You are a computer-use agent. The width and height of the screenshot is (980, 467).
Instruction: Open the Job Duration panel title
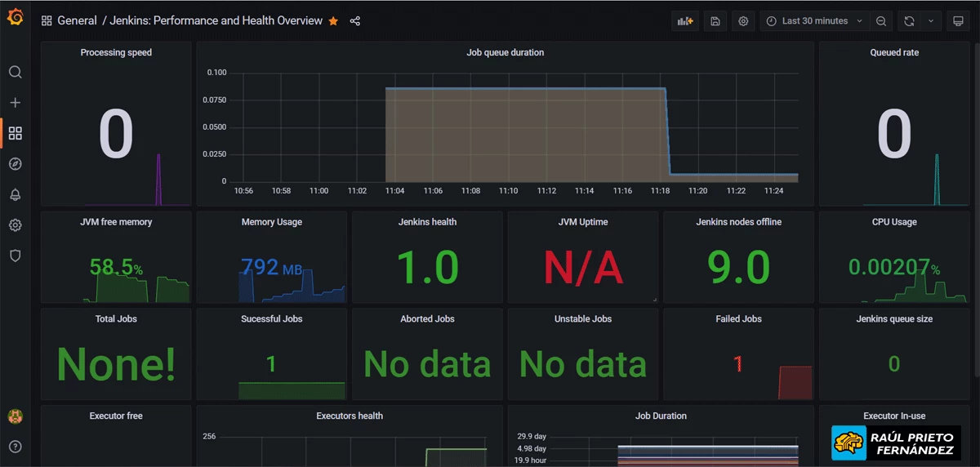click(661, 416)
